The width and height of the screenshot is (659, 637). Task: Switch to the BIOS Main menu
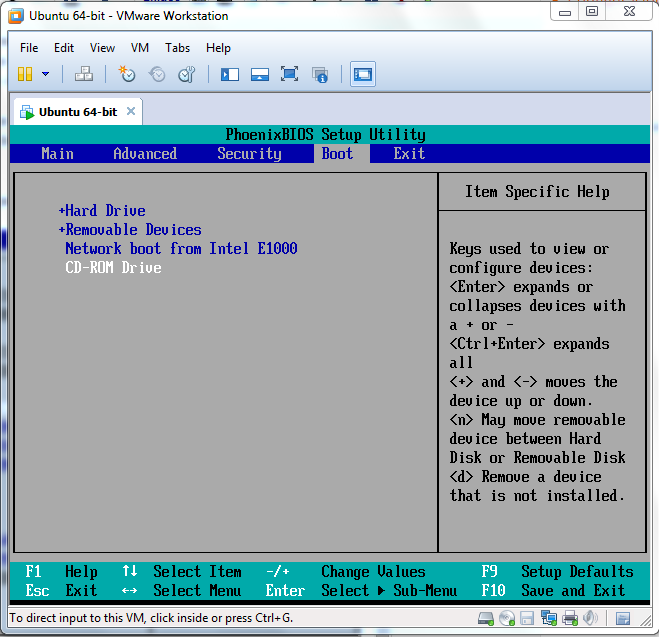[58, 154]
